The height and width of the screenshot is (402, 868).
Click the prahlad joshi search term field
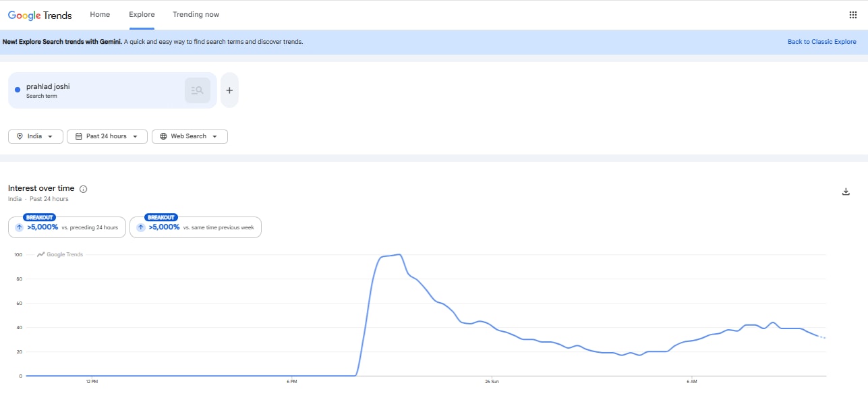click(x=113, y=90)
